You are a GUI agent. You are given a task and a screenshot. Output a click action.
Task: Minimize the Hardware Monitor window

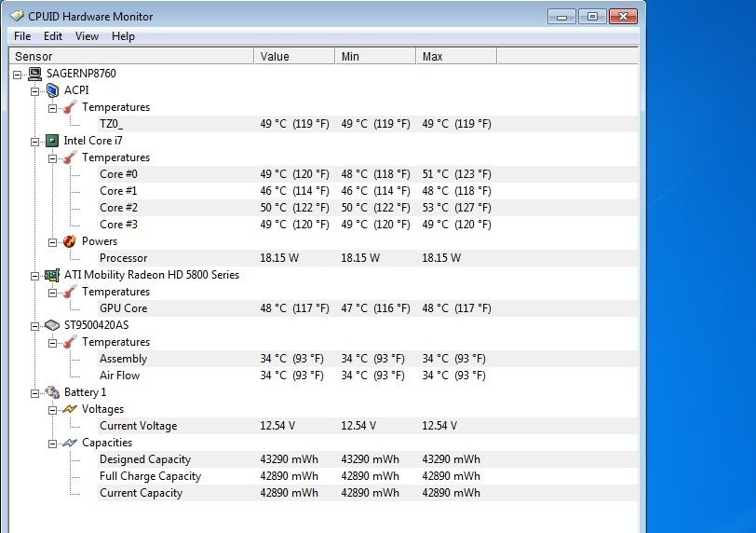(561, 17)
